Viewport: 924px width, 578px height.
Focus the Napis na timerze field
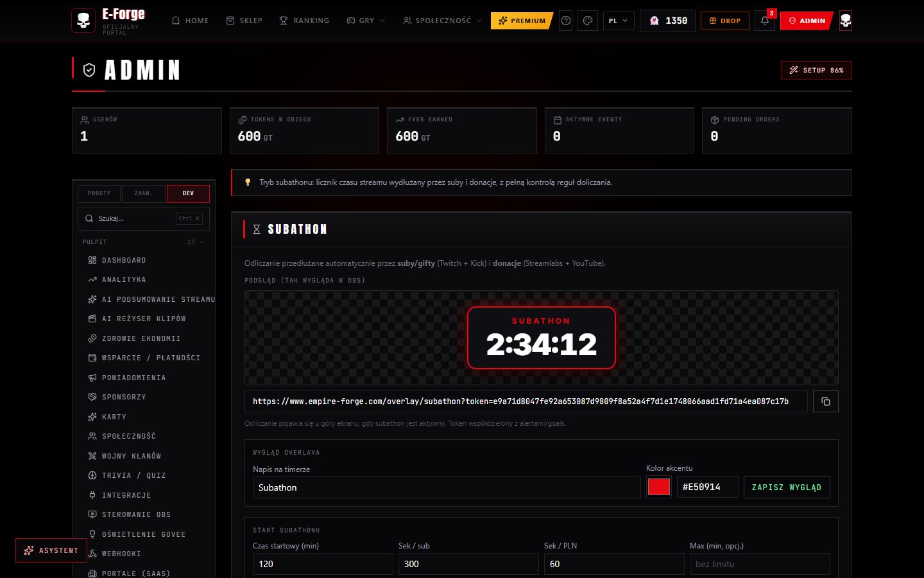click(447, 487)
